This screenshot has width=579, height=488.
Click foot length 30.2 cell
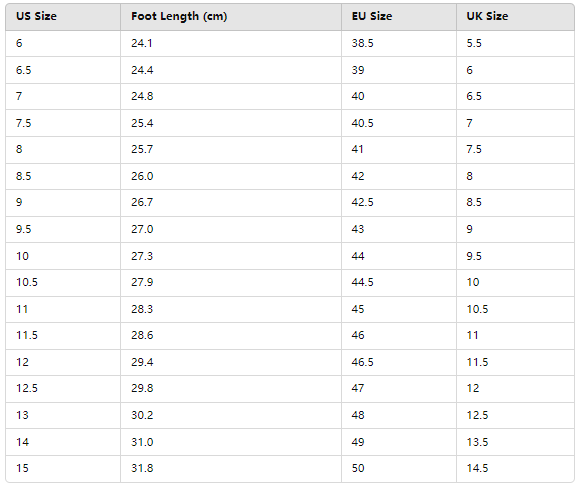231,415
